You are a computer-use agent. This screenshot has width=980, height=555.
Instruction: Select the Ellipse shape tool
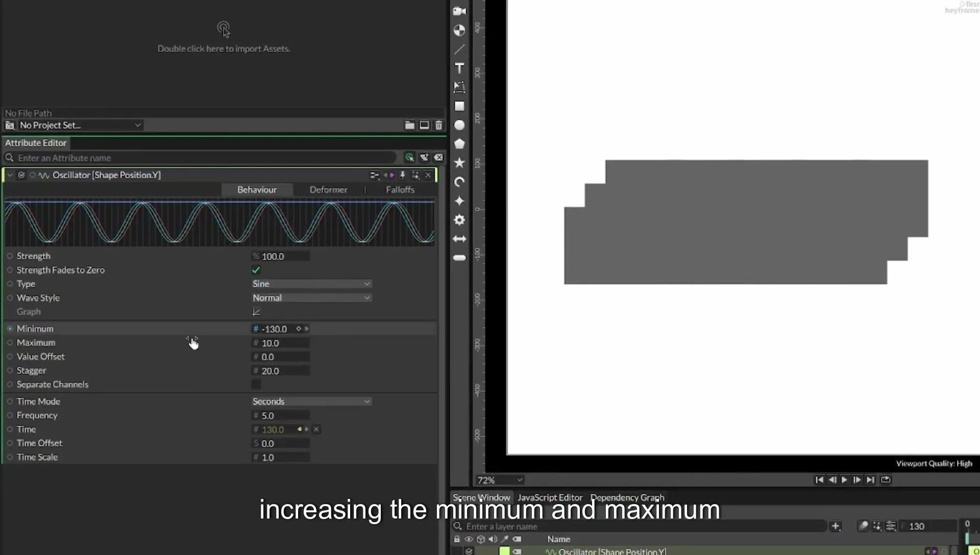click(459, 125)
